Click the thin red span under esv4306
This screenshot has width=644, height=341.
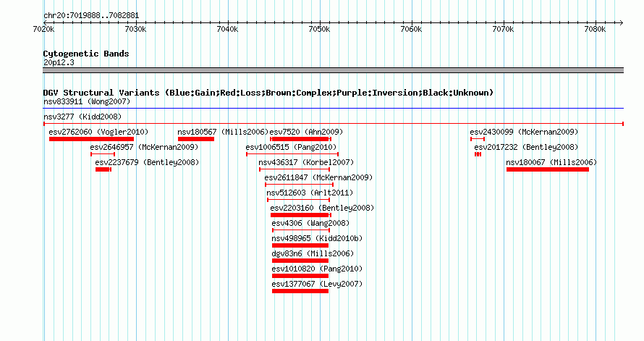301,230
